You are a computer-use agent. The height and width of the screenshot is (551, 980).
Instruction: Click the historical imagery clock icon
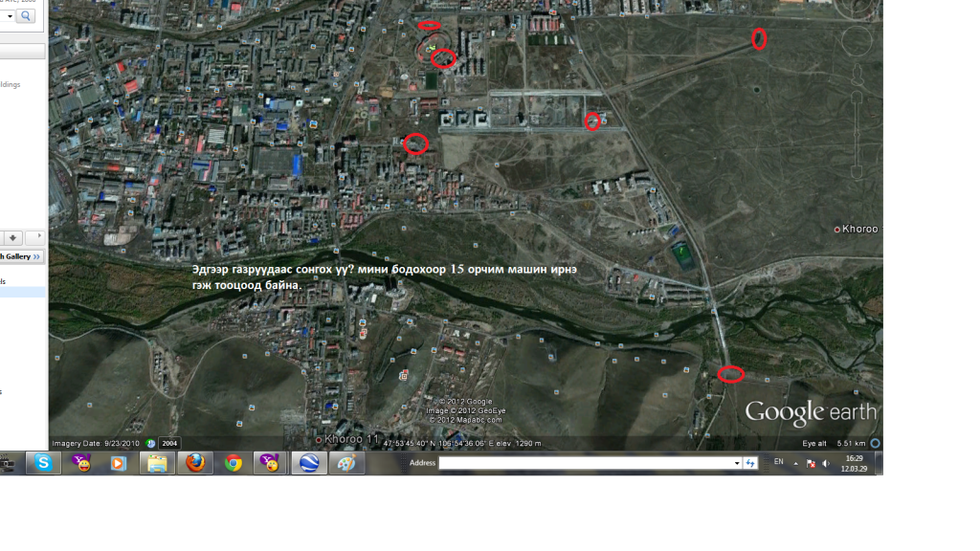click(x=151, y=443)
